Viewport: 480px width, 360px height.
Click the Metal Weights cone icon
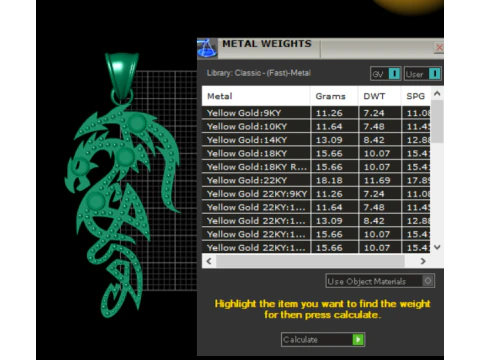click(x=207, y=48)
